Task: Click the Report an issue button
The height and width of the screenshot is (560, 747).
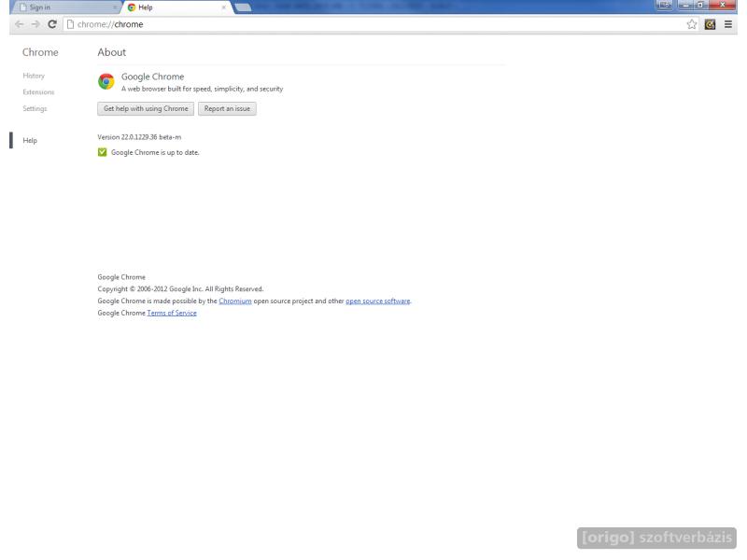Action: click(227, 108)
